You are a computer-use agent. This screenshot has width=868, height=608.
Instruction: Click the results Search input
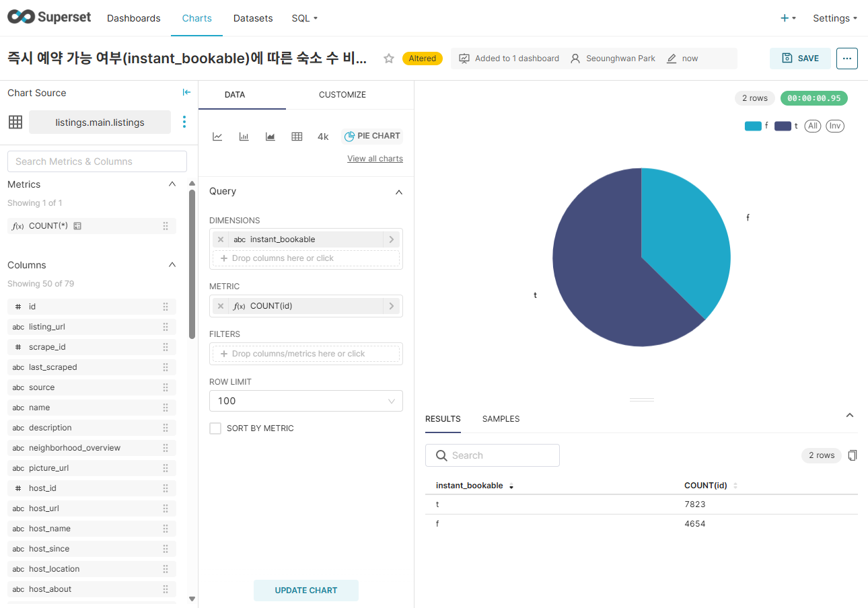click(493, 455)
